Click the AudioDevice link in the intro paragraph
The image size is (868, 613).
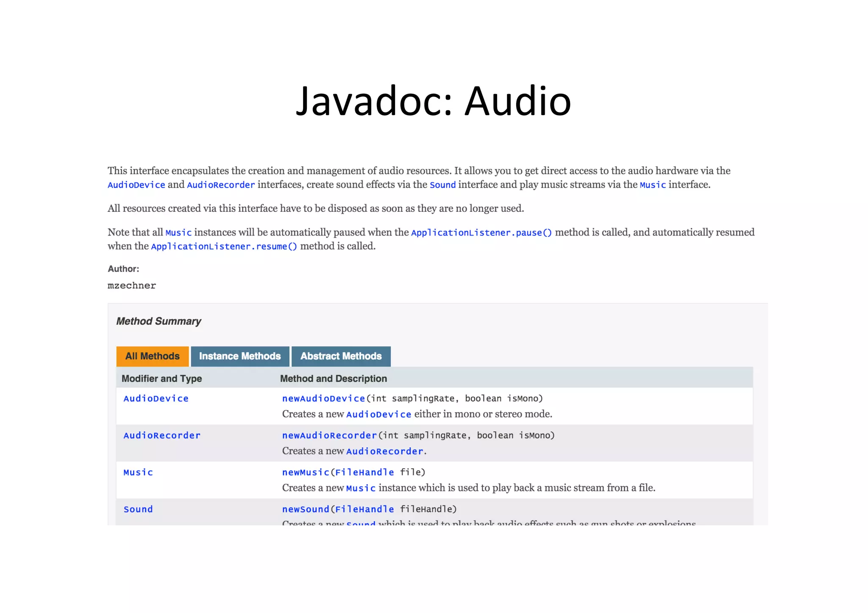pos(136,185)
